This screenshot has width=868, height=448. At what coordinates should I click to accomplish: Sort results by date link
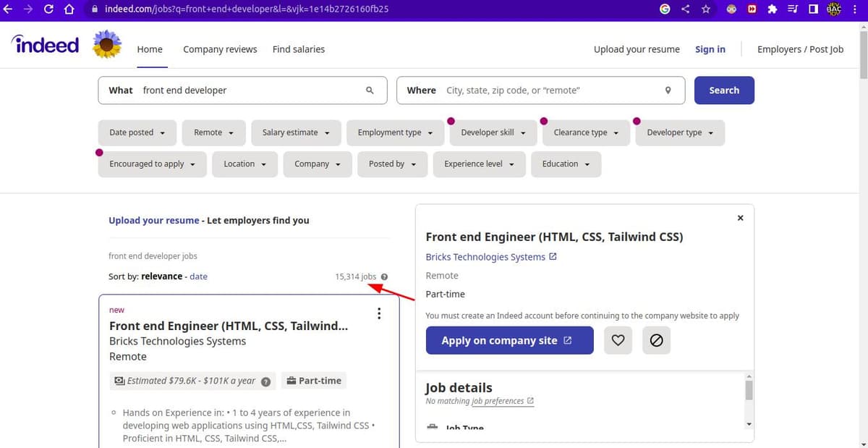click(198, 276)
